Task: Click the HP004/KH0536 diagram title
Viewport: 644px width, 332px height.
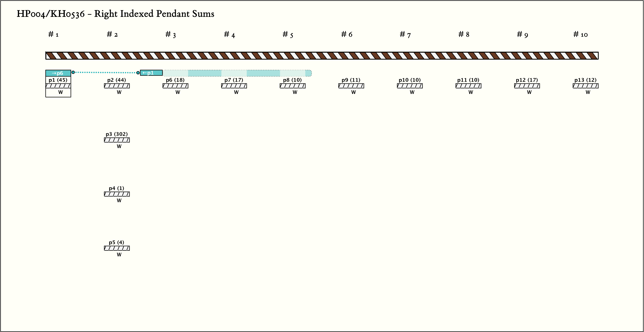Action: [x=115, y=14]
